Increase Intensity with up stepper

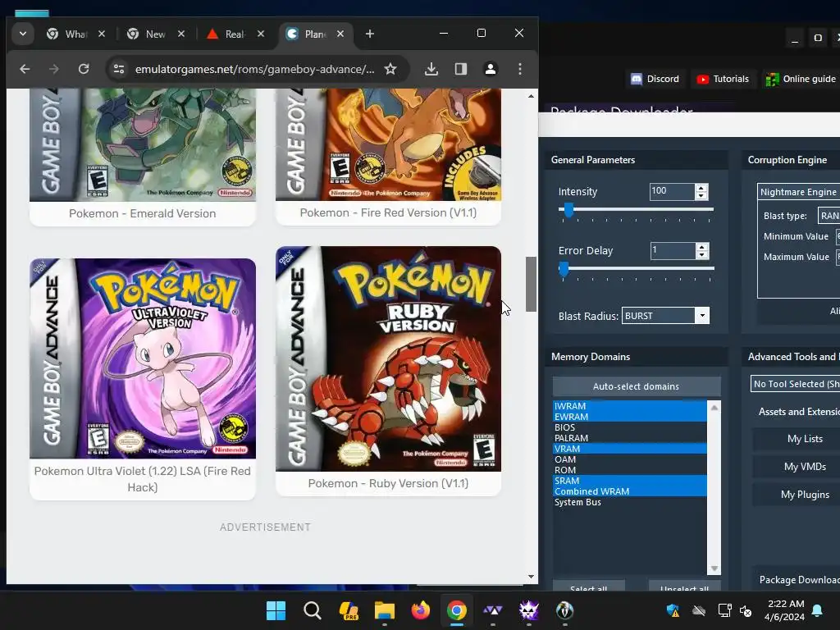(701, 188)
